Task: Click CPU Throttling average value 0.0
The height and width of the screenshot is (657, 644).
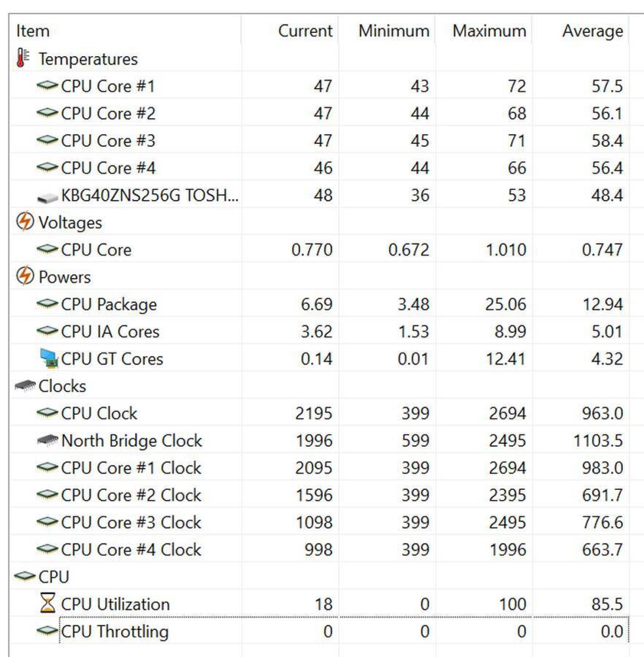Action: pos(612,631)
